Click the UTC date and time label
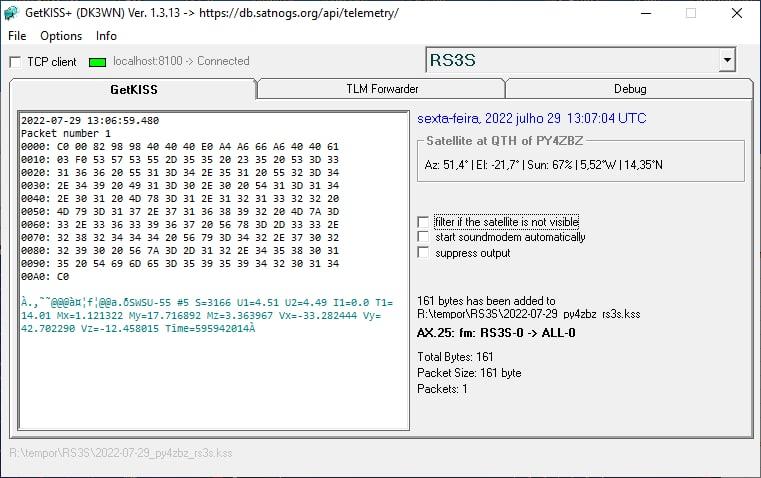This screenshot has width=761, height=478. (531, 118)
